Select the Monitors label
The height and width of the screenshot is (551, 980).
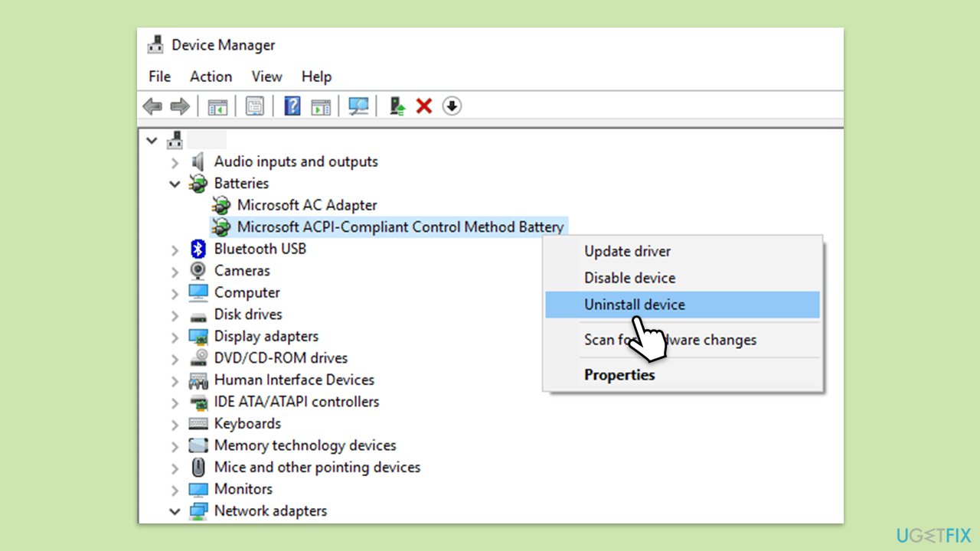click(243, 489)
